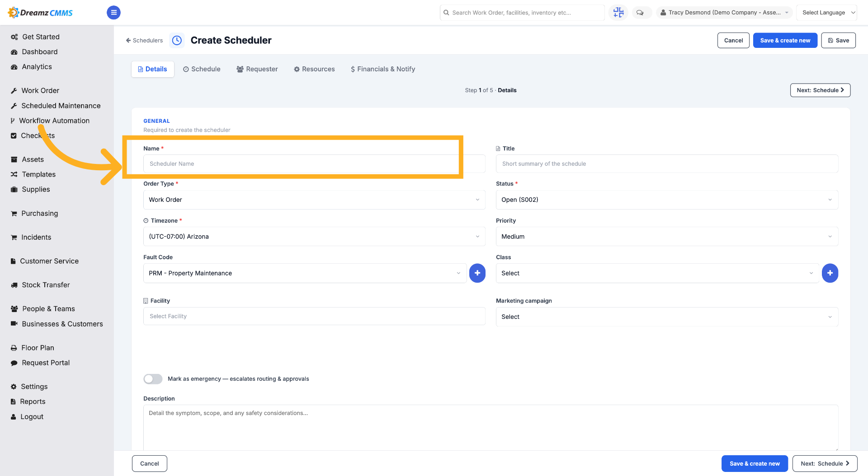Go back via the Schedulers link
This screenshot has height=476, width=868.
(x=144, y=40)
